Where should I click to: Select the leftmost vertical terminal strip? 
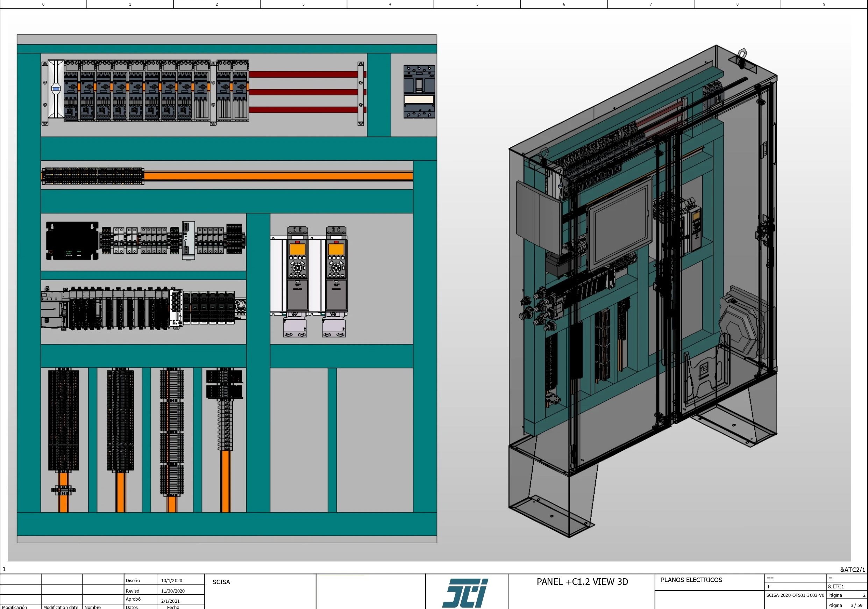click(64, 419)
